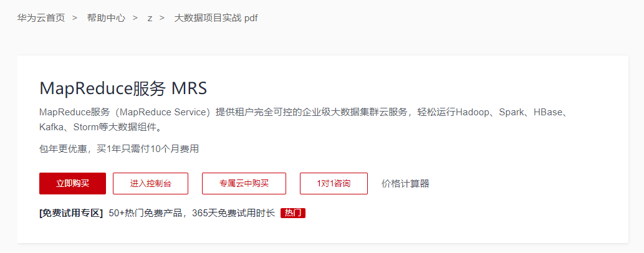Open the 进入控制台 button
644x253 pixels.
(x=151, y=183)
